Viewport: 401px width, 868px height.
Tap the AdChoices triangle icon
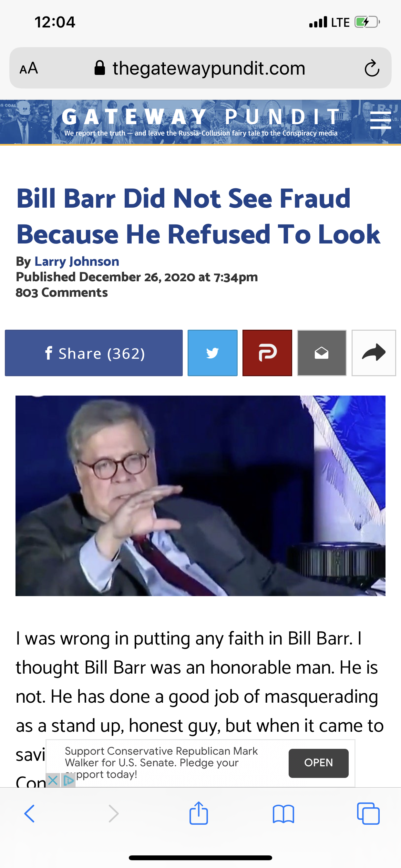coord(68,780)
